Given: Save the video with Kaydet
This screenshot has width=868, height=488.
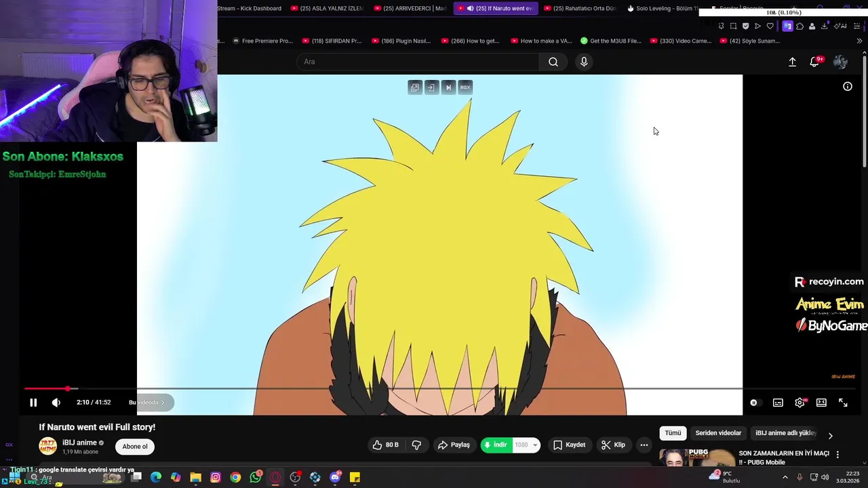Looking at the screenshot, I should [x=569, y=445].
